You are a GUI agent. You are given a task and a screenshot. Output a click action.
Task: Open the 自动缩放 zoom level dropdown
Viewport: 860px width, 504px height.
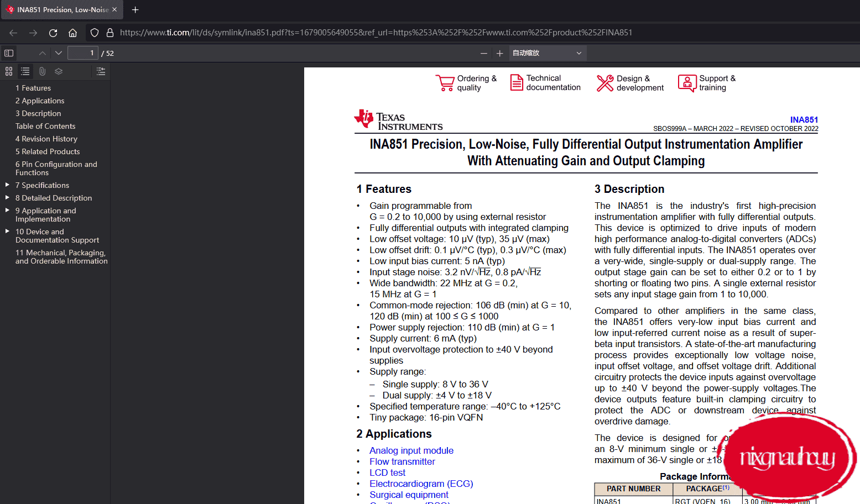(x=547, y=53)
